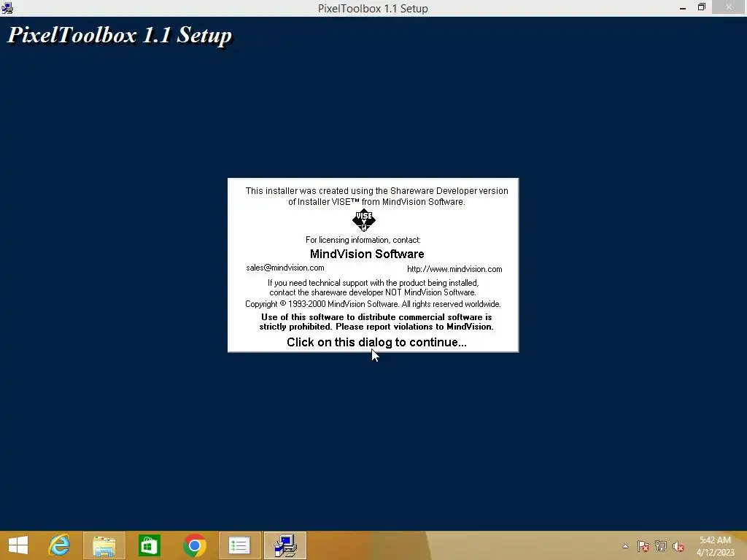
Task: Click "Click on this dialog to continue..." text
Action: click(x=376, y=343)
